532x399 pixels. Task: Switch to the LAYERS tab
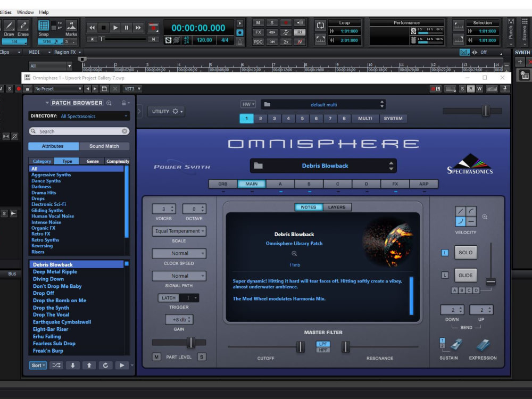point(337,207)
